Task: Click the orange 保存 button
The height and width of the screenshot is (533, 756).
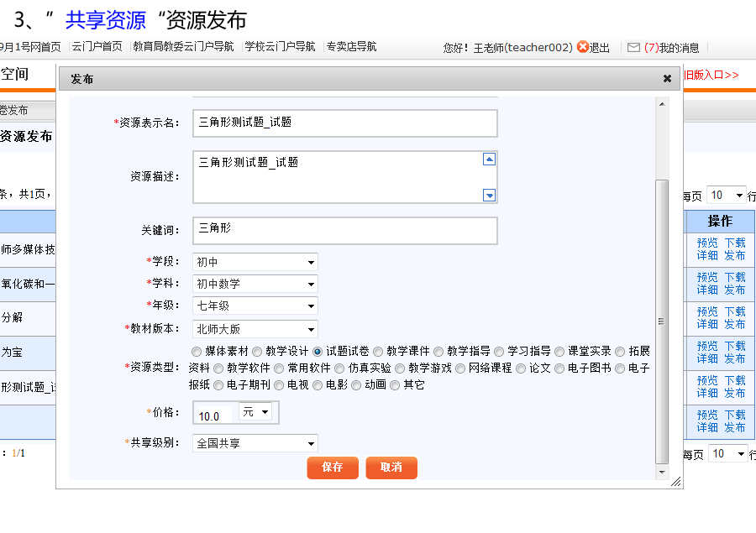Action: [x=333, y=468]
